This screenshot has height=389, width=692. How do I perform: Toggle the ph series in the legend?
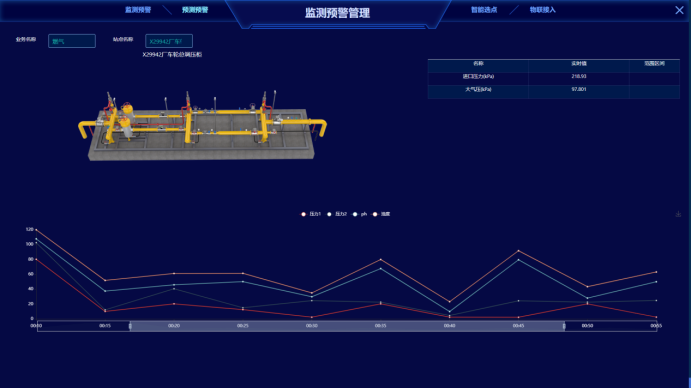coord(360,214)
